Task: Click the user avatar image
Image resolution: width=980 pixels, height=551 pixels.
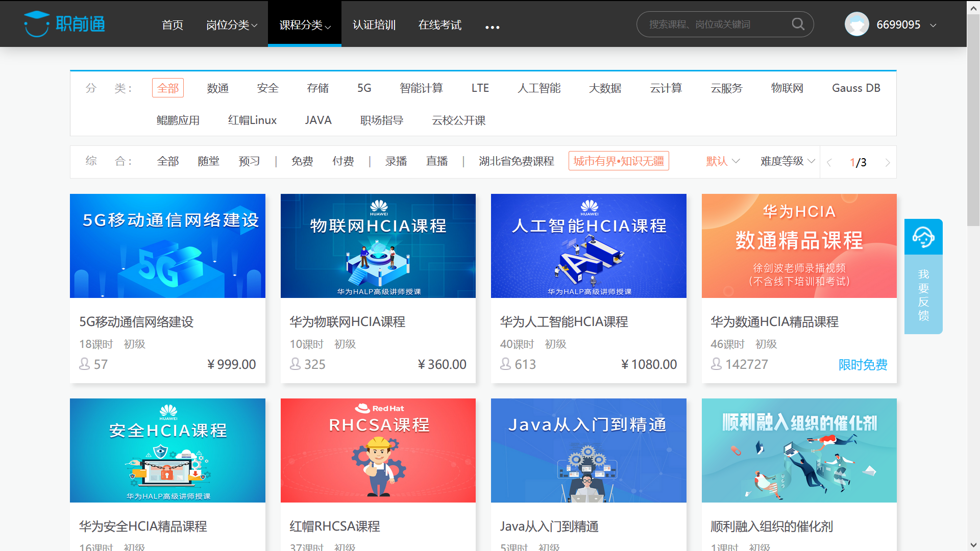Action: pos(856,23)
